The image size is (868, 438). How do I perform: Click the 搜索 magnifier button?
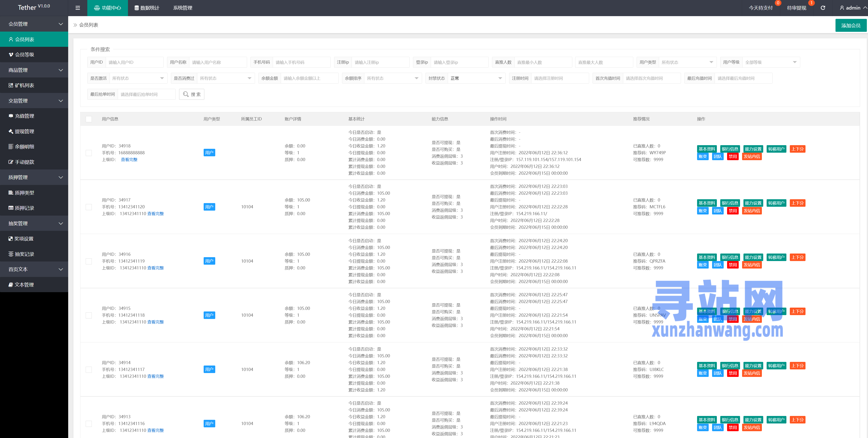click(x=191, y=94)
